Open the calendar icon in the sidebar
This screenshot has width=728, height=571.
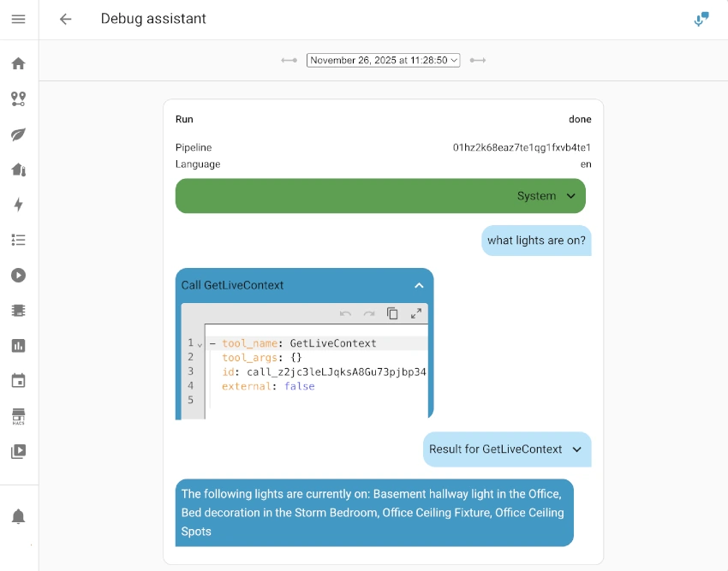click(18, 381)
